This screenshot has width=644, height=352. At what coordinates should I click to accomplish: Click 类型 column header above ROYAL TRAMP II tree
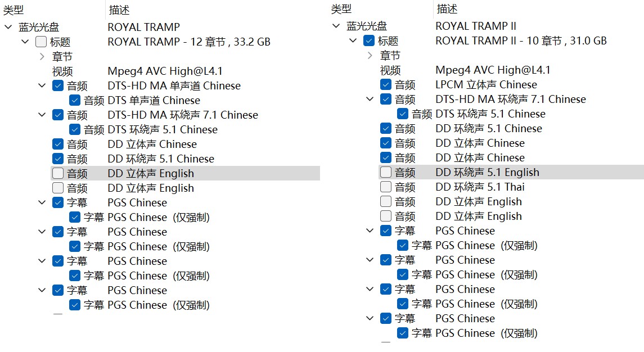341,8
